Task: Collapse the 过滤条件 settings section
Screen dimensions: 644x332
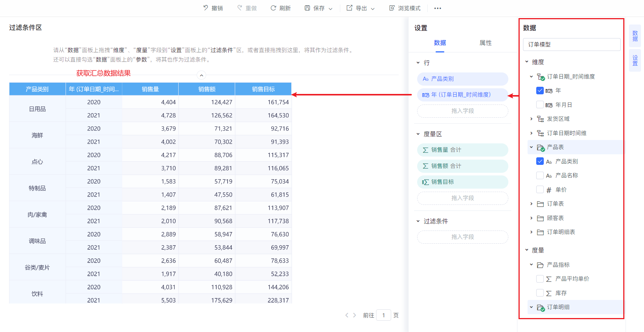Action: (x=418, y=221)
